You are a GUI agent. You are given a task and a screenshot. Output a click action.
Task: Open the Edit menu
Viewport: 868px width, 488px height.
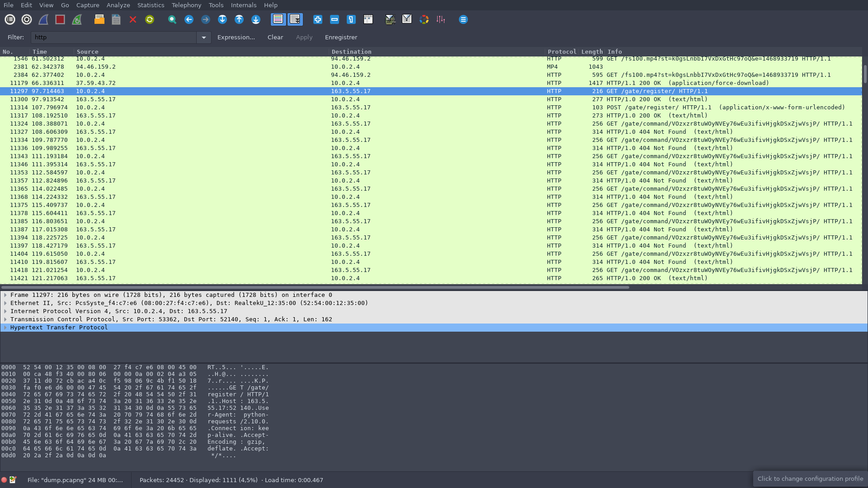tap(26, 5)
